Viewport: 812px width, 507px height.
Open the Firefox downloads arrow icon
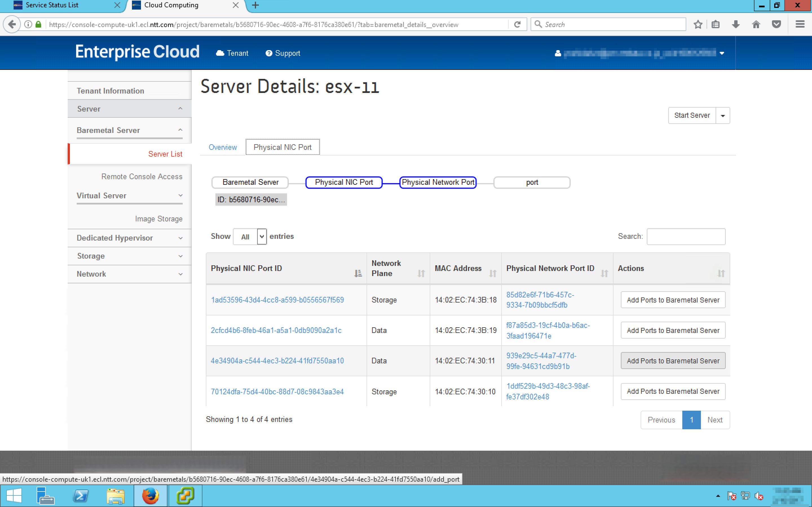tap(736, 24)
